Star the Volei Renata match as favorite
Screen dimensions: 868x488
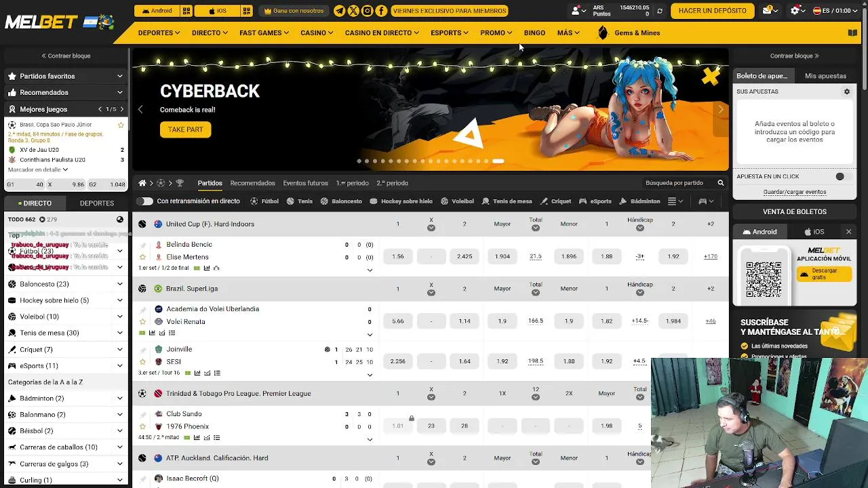142,321
